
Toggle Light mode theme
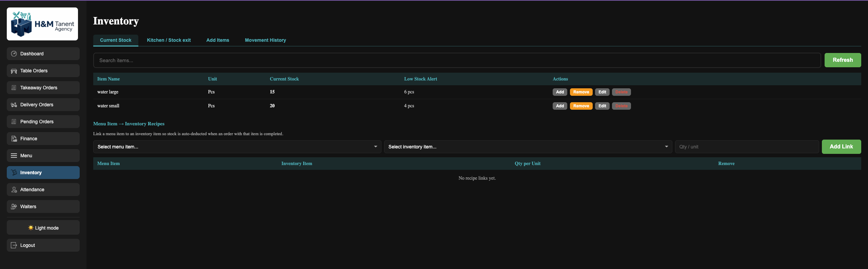point(43,228)
